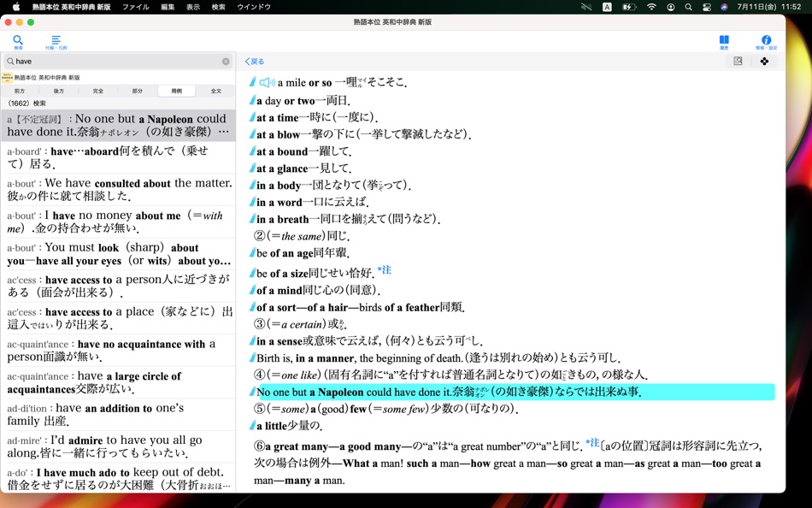Screen dimensions: 812x508
Task: Select result I'd admire to have you all go
Action: coord(118,446)
